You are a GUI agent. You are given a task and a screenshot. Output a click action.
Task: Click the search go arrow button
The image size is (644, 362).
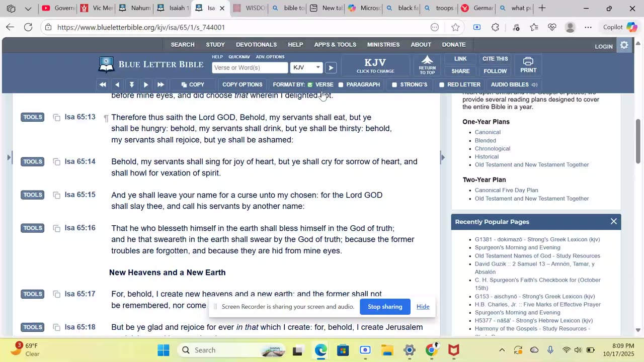[x=331, y=67]
